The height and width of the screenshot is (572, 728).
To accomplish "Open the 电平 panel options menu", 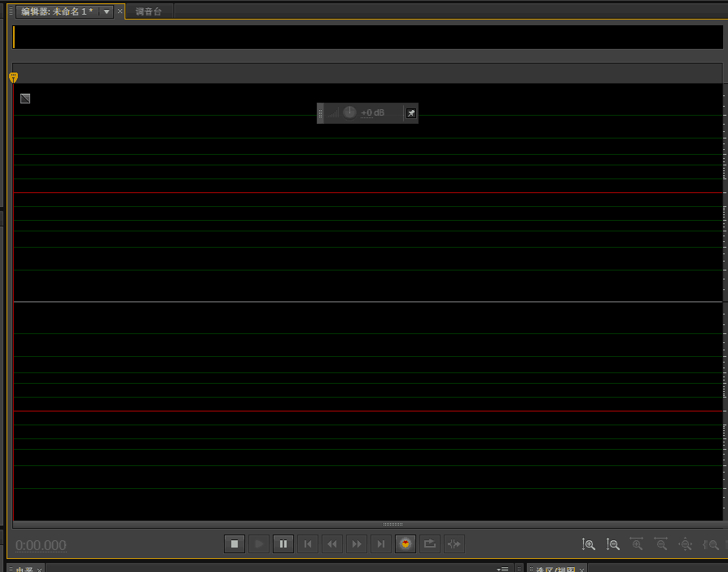I will (x=502, y=569).
